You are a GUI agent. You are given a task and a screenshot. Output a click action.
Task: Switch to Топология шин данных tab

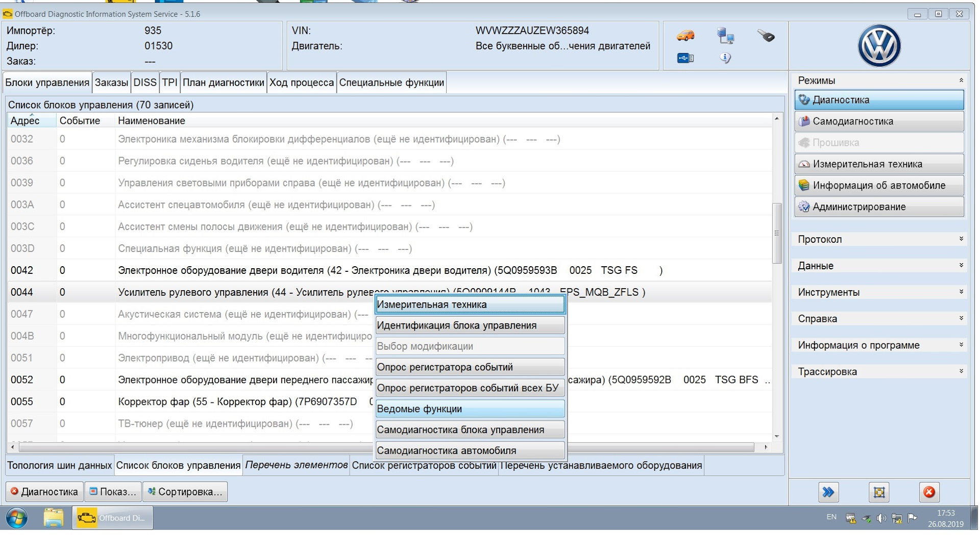[60, 466]
